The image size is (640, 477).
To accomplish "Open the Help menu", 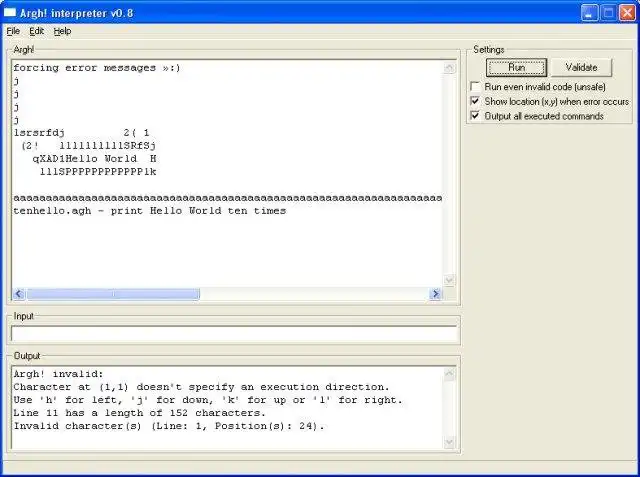I will click(62, 31).
